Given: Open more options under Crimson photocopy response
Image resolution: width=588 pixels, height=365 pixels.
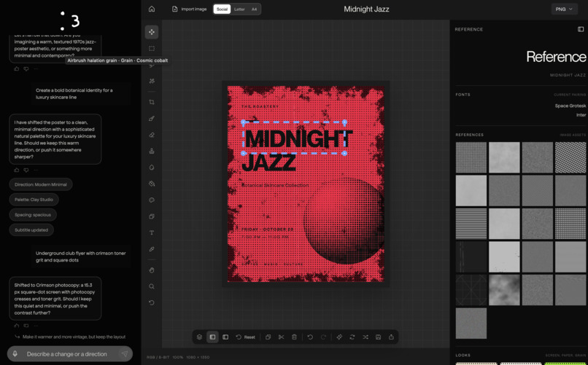Looking at the screenshot, I should pyautogui.click(x=36, y=326).
